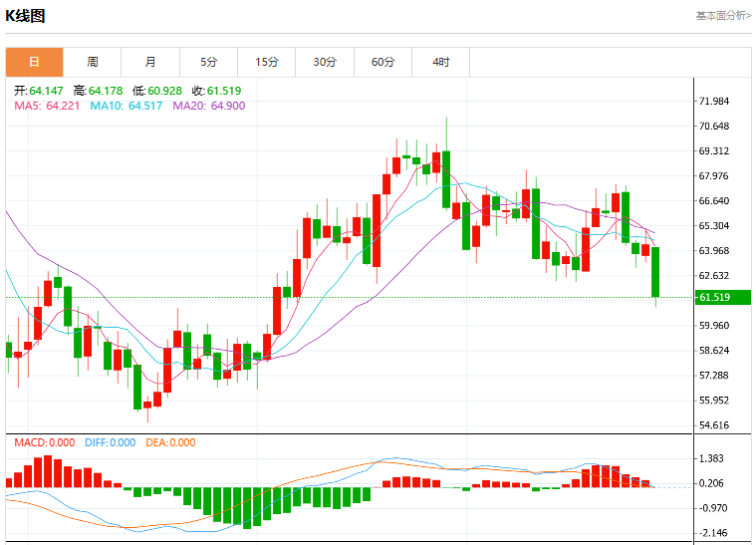Screen dimensions: 756x545
Task: Click the latest large green candlestick
Action: click(x=655, y=272)
